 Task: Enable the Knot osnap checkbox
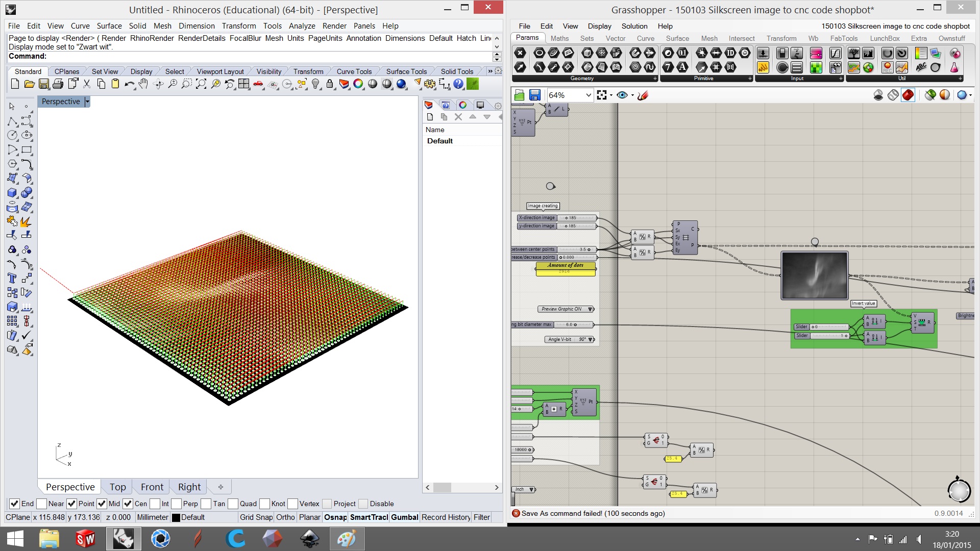point(264,504)
